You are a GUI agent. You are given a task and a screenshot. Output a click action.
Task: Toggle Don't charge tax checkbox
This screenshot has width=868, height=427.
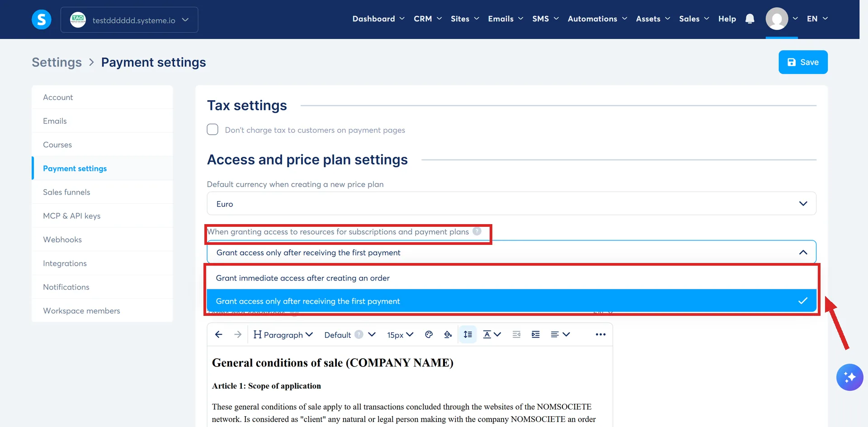click(212, 130)
